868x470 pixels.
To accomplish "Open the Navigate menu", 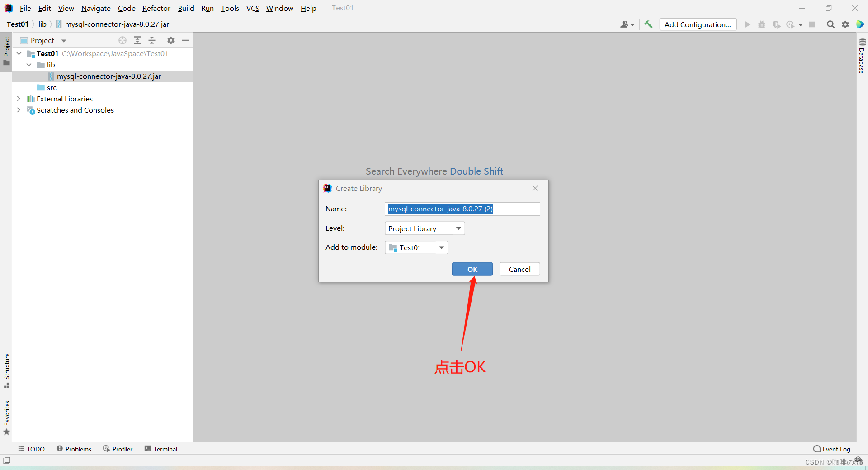I will [96, 8].
